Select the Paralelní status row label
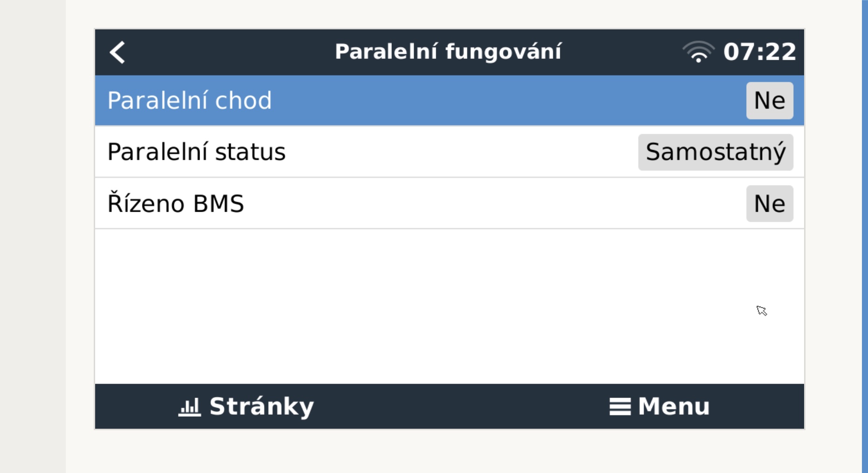Image resolution: width=868 pixels, height=473 pixels. point(196,152)
